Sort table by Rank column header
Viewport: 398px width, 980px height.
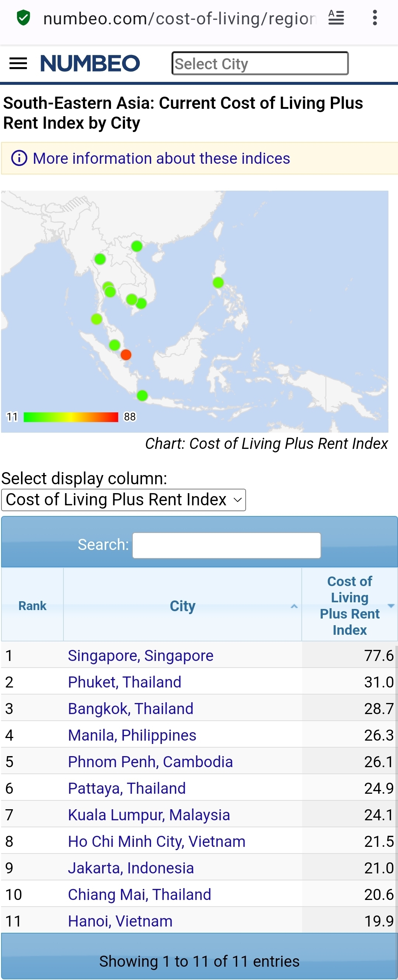(x=32, y=606)
